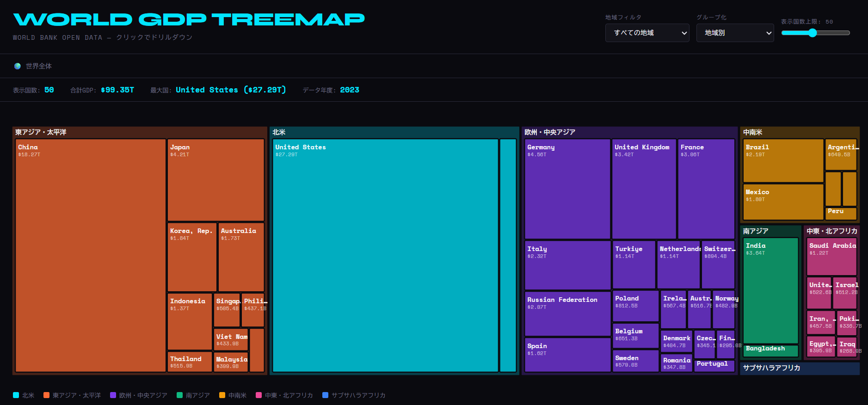
Task: Click the Belgium tile
Action: tap(635, 336)
